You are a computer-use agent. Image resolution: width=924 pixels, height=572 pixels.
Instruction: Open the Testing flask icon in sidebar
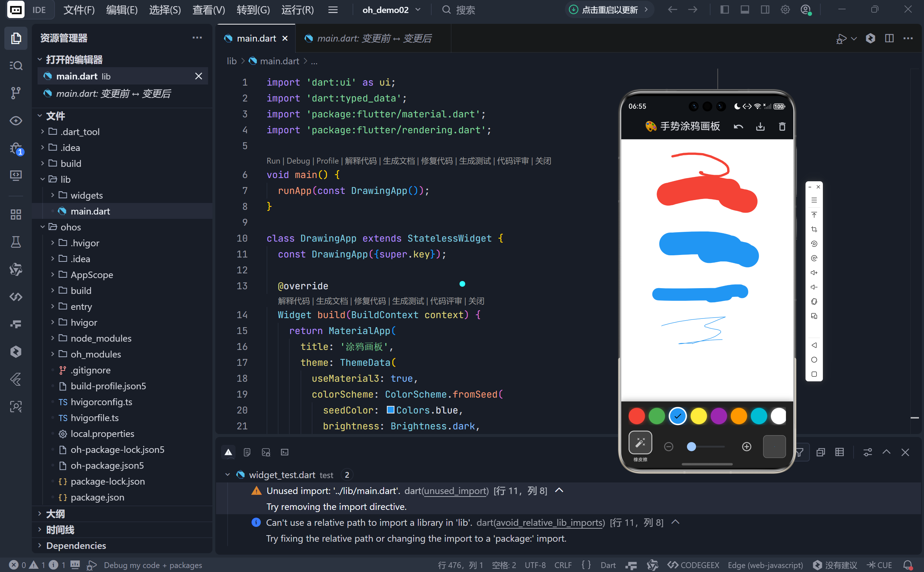(x=16, y=242)
